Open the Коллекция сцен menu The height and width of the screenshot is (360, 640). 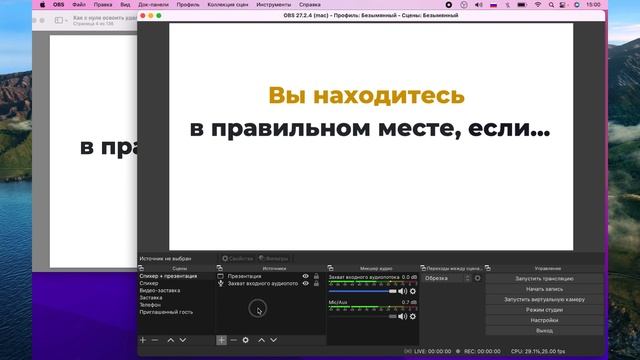pyautogui.click(x=228, y=5)
